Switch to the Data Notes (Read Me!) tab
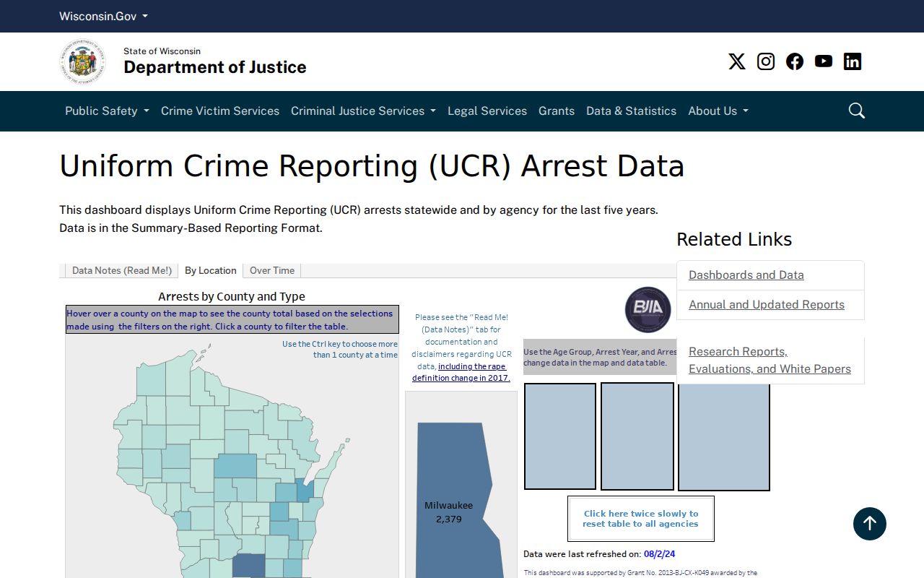Viewport: 924px width, 578px height. point(122,270)
